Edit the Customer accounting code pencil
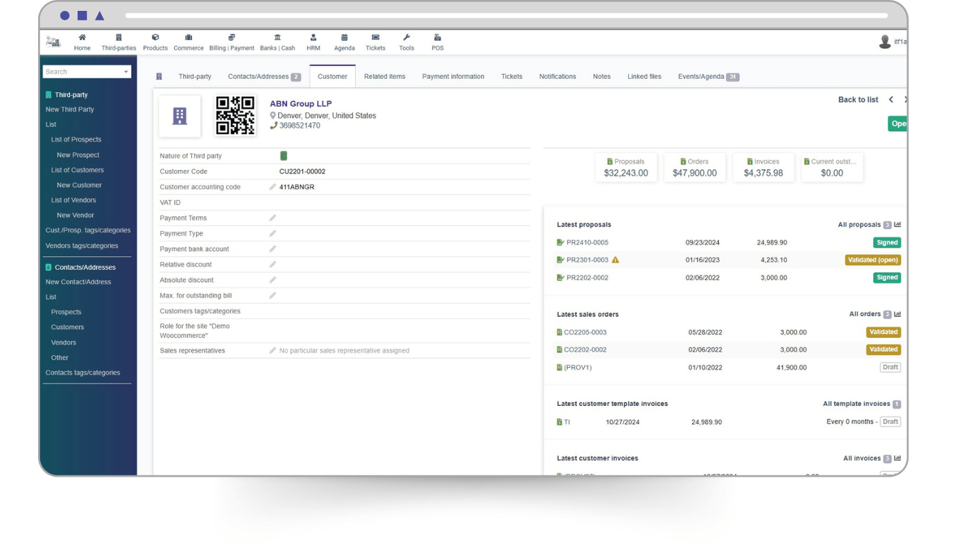 [273, 187]
